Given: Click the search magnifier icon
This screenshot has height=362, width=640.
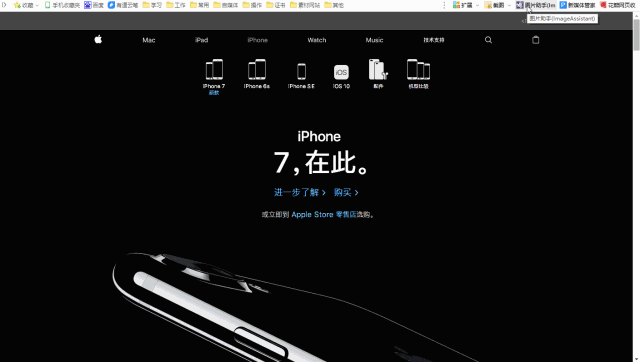Looking at the screenshot, I should (488, 40).
